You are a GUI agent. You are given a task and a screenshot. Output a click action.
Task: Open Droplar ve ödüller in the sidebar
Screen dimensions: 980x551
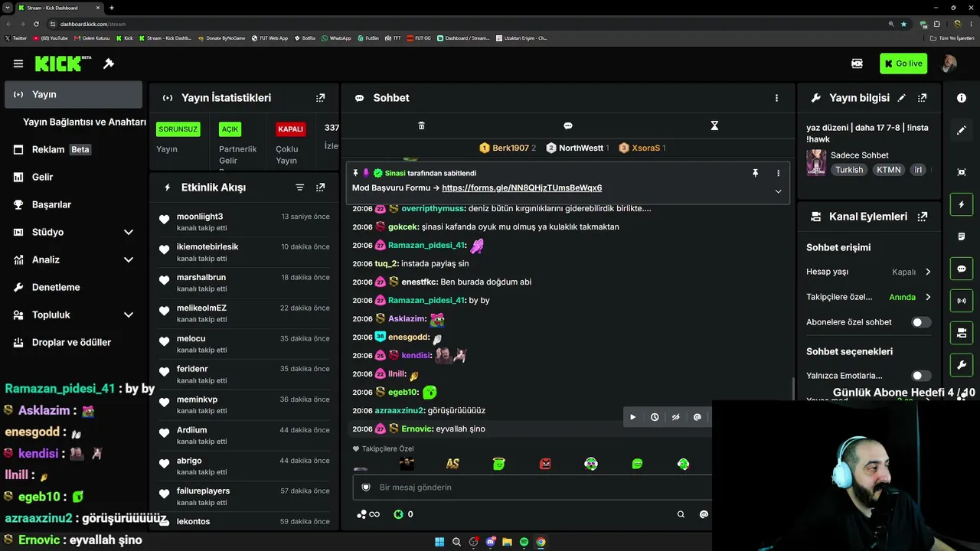point(73,342)
